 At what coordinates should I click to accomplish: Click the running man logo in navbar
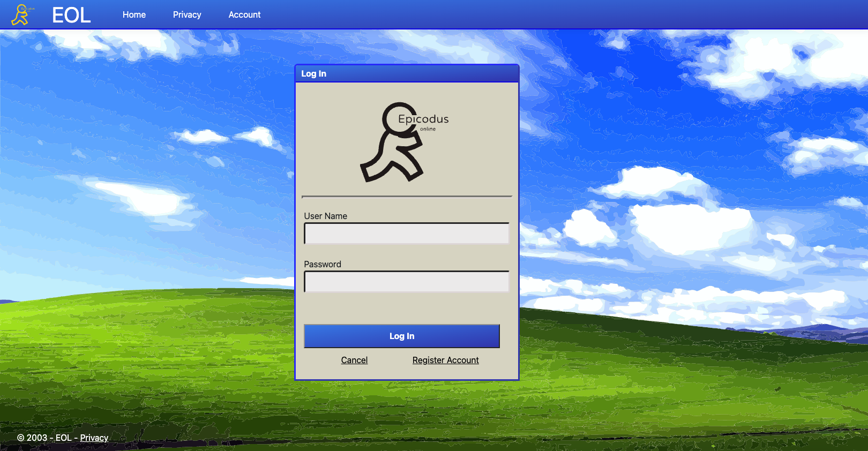22,15
